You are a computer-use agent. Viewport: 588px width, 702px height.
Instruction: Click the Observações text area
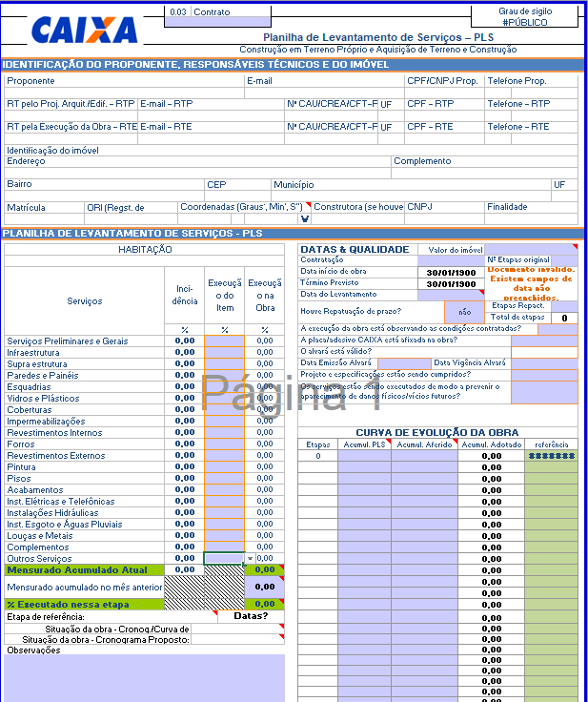145,678
